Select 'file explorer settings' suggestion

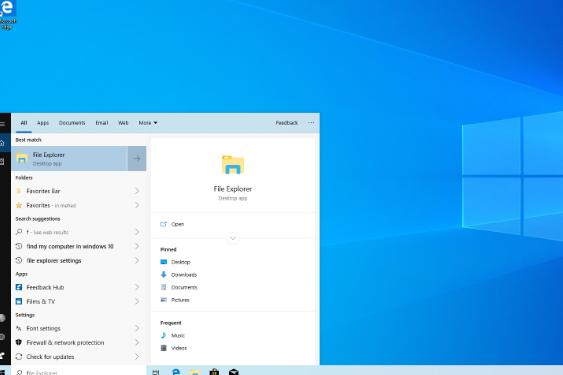coord(54,260)
